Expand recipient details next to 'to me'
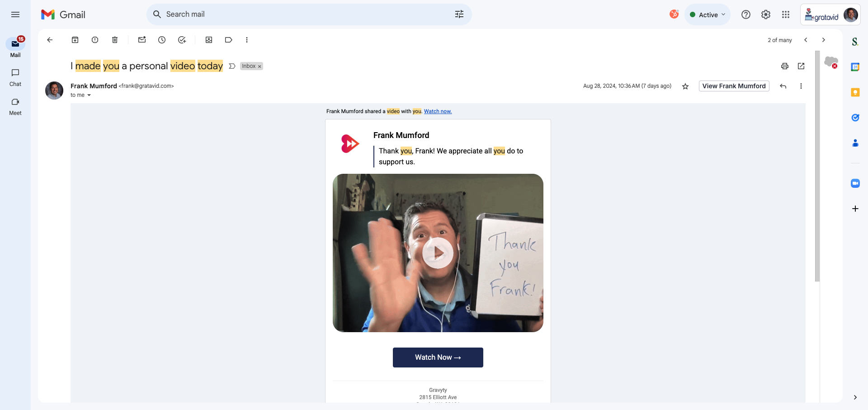 click(x=89, y=95)
